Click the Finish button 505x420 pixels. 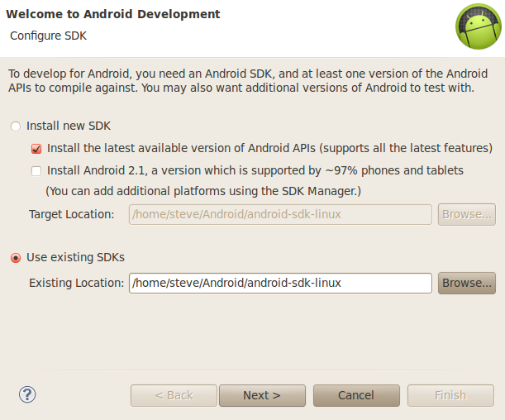[x=450, y=395]
